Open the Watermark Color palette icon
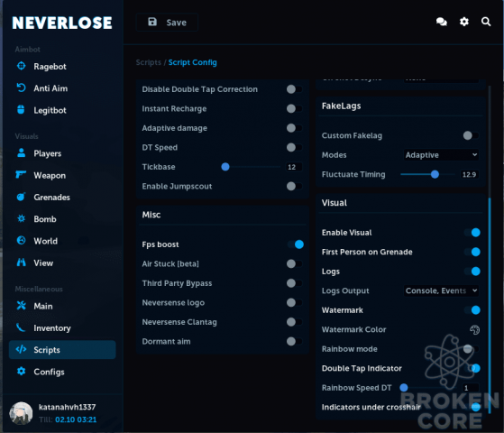The width and height of the screenshot is (504, 433). [x=474, y=330]
